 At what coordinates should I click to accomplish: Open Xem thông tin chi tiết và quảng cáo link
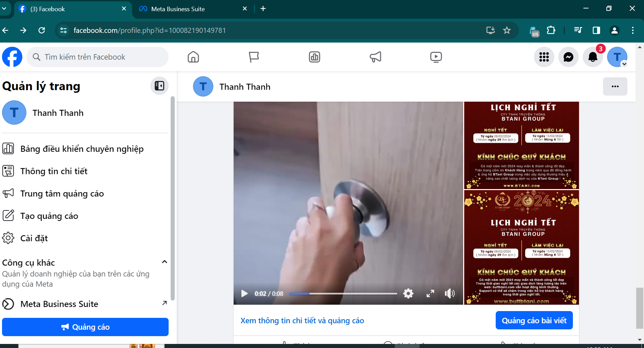tap(302, 321)
